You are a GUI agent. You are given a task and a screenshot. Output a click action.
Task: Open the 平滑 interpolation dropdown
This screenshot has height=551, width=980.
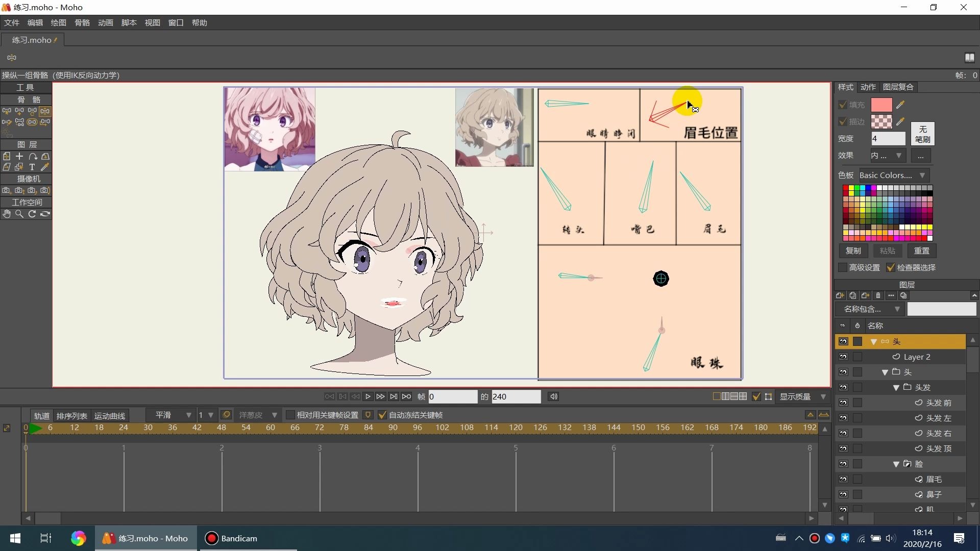coord(170,415)
